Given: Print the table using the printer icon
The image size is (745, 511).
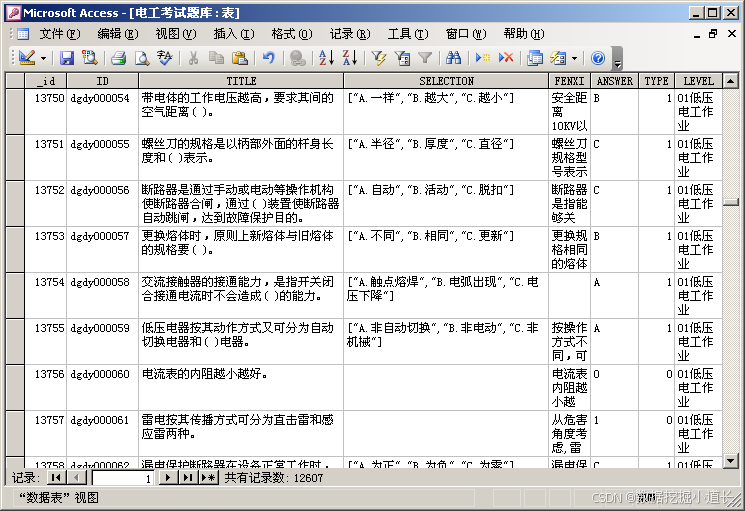Looking at the screenshot, I should [118, 58].
